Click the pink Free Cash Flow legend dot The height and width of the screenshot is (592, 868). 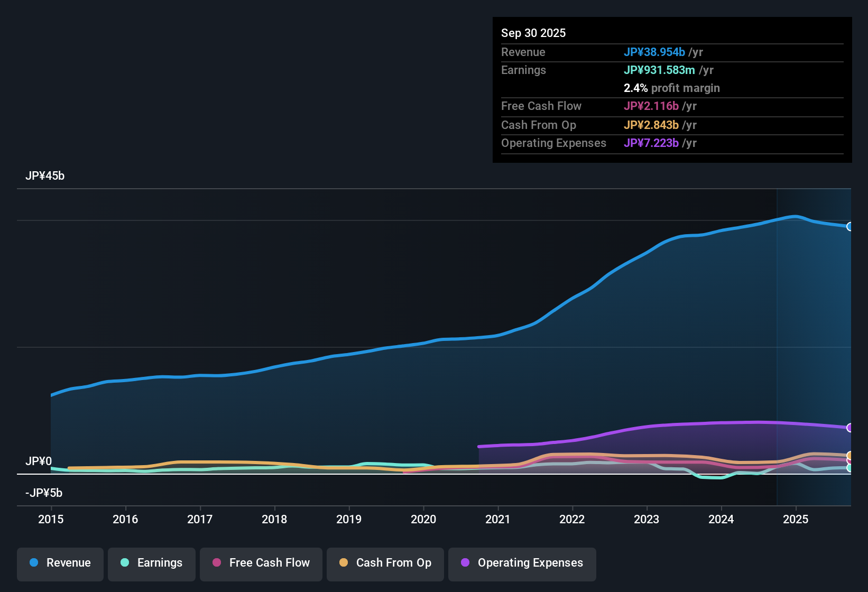click(x=216, y=563)
